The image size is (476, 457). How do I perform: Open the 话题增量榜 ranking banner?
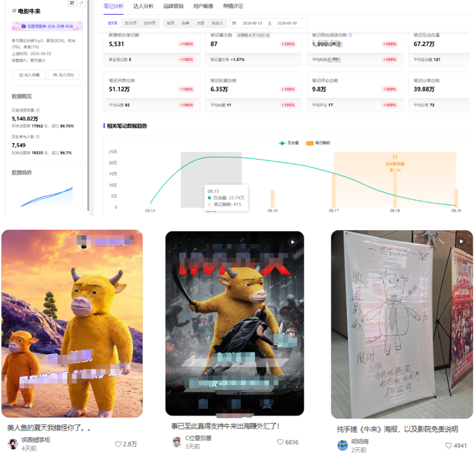(x=48, y=26)
